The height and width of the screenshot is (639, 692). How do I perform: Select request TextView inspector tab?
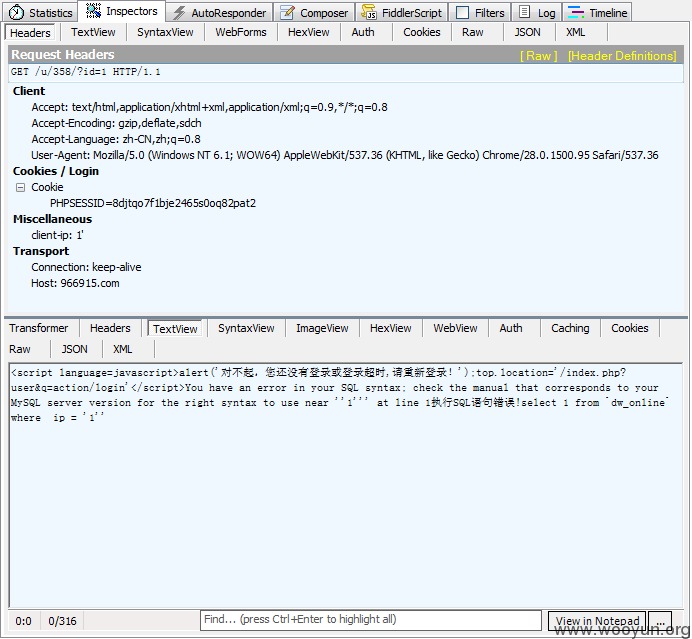93,32
